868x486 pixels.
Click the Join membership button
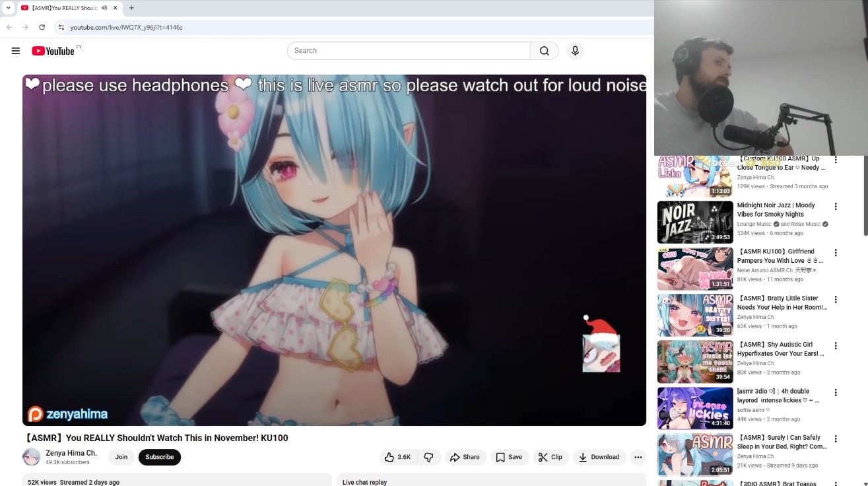[x=121, y=457]
